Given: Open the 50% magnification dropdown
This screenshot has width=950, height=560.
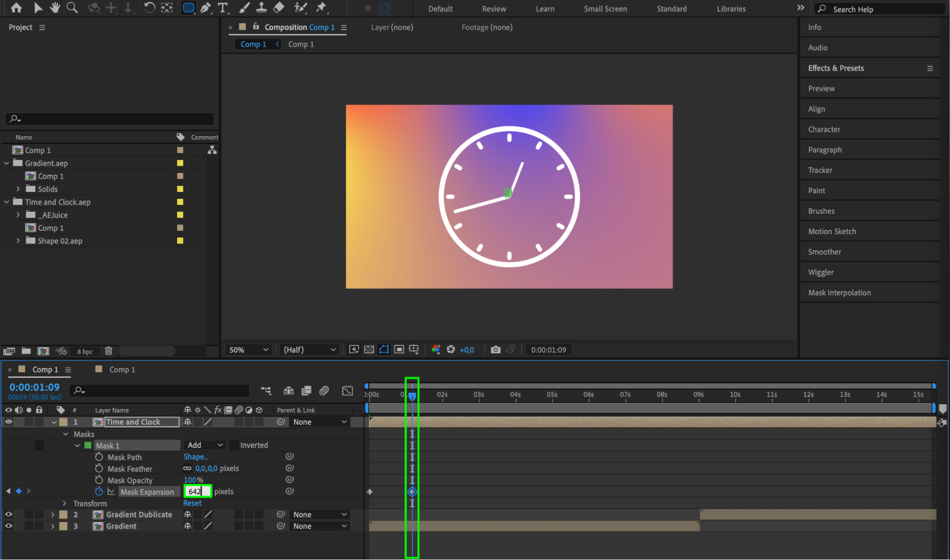Looking at the screenshot, I should point(249,350).
